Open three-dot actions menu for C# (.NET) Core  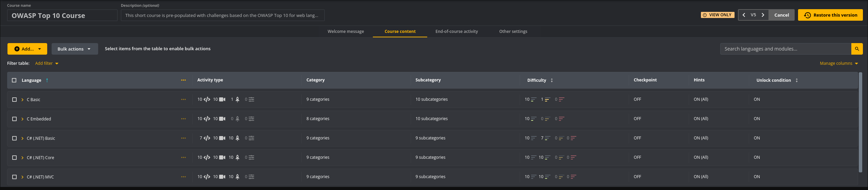tap(183, 157)
